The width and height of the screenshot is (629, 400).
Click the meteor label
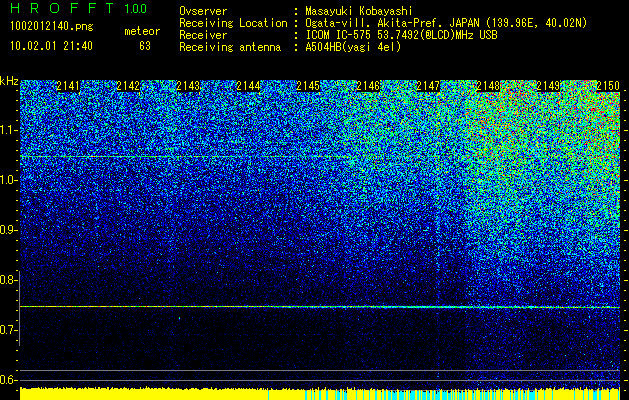pos(142,31)
